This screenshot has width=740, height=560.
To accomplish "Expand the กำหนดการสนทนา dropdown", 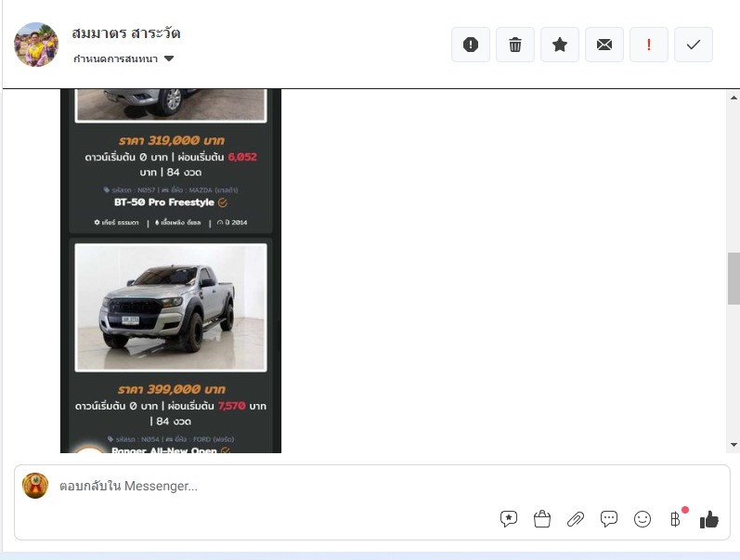I will tap(123, 59).
